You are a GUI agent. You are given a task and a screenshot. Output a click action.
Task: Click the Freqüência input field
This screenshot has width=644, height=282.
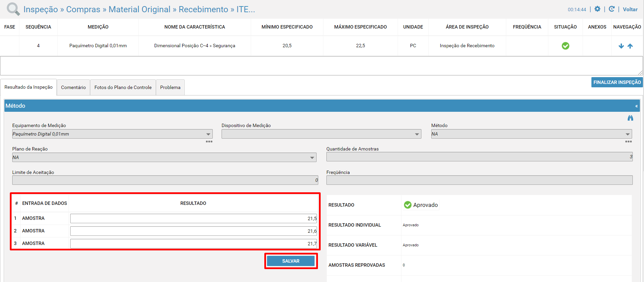click(x=479, y=180)
